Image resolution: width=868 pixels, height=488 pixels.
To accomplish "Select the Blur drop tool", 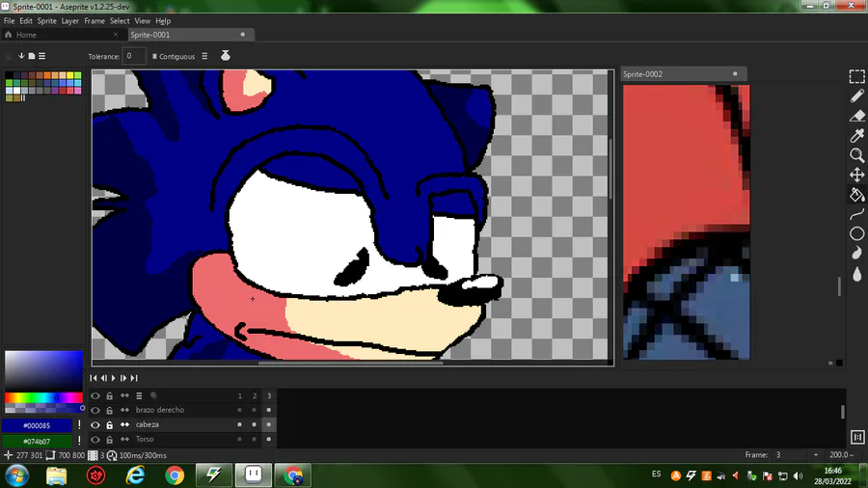I will point(857,273).
